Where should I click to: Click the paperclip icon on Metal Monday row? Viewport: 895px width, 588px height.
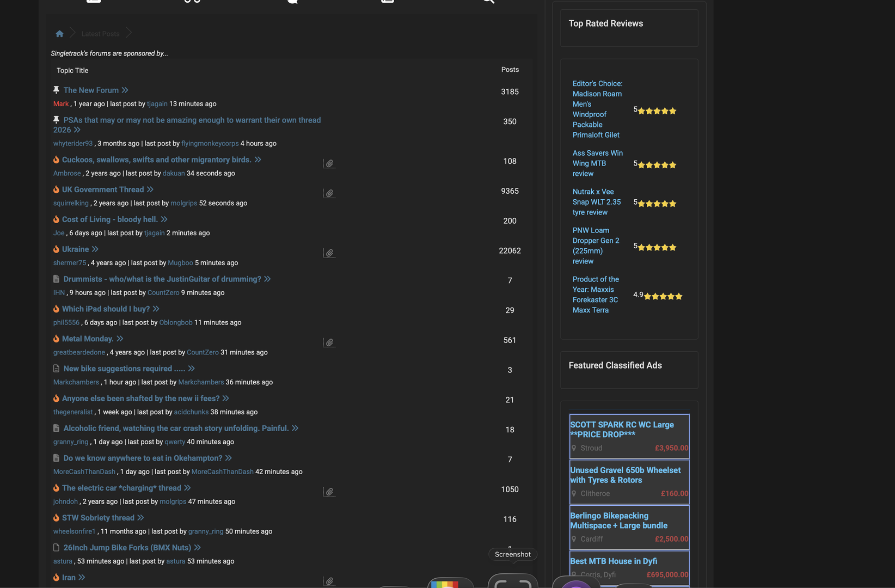pyautogui.click(x=329, y=342)
